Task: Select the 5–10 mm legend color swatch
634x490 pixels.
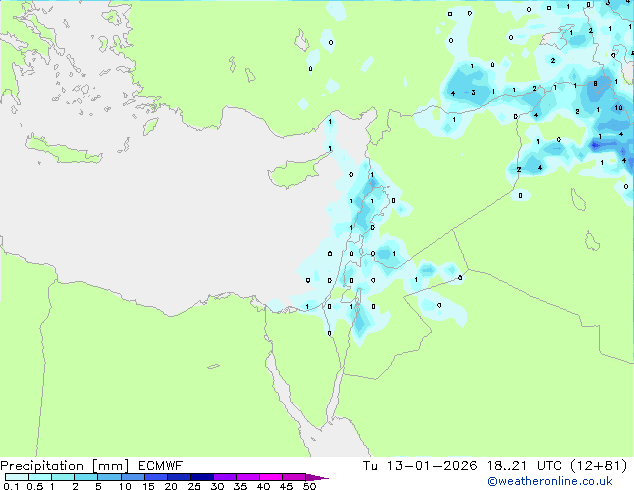Action: 109,477
